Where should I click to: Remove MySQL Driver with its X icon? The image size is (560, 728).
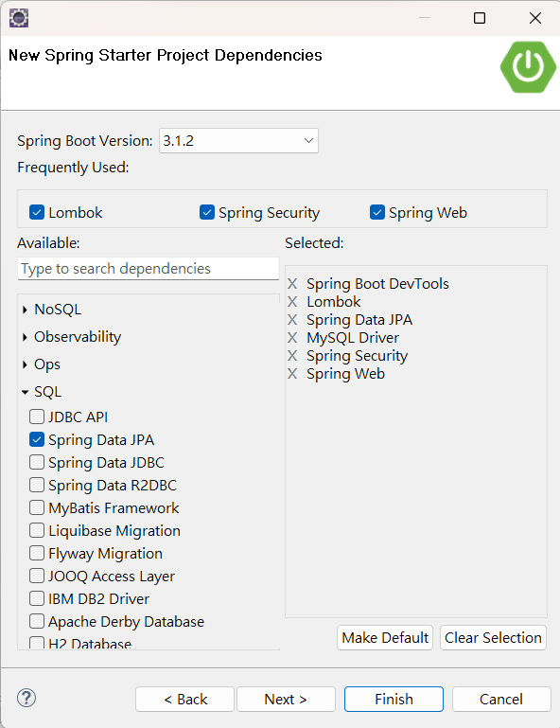click(x=292, y=338)
